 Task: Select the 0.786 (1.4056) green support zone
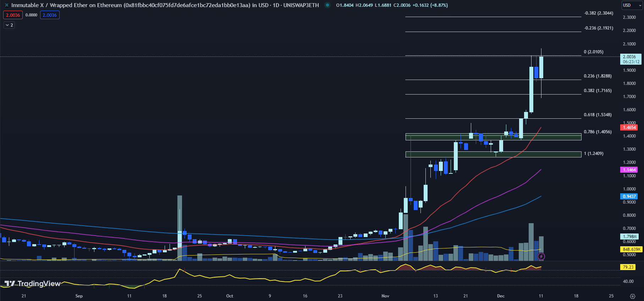493,137
